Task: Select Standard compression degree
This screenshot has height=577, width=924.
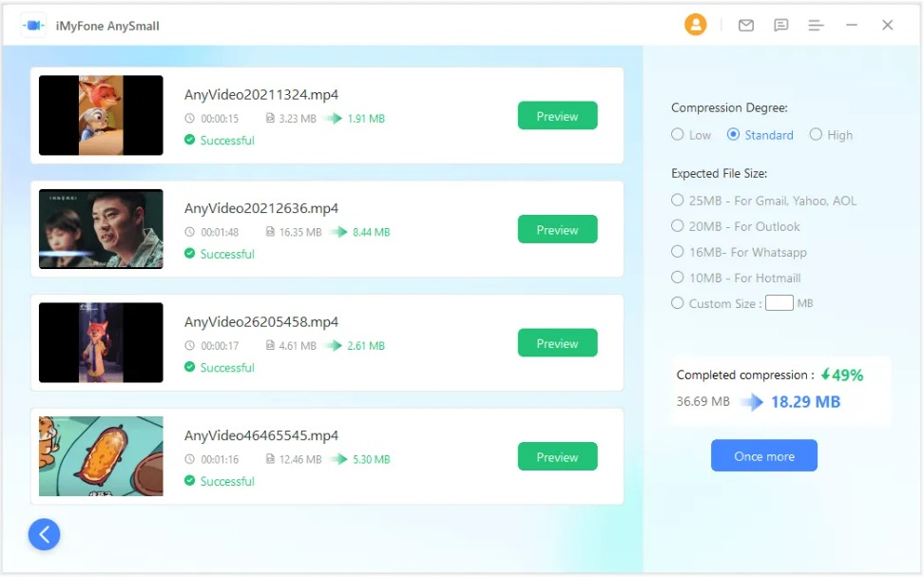Action: pyautogui.click(x=733, y=134)
